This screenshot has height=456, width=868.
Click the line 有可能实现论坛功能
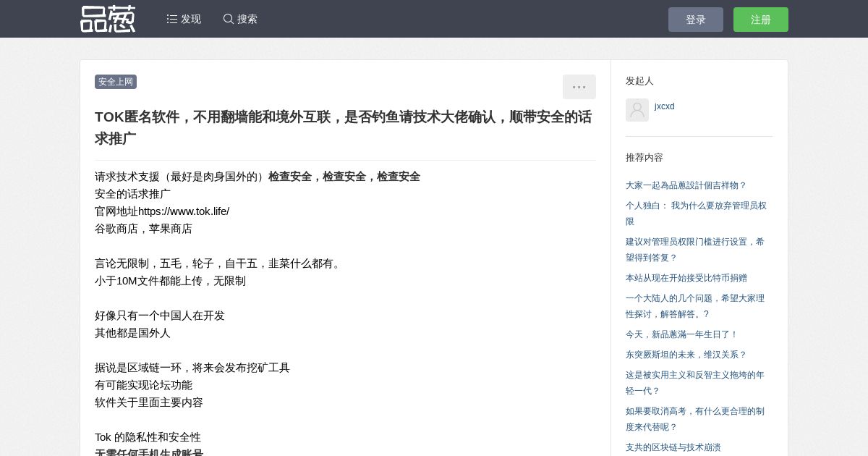(x=143, y=385)
